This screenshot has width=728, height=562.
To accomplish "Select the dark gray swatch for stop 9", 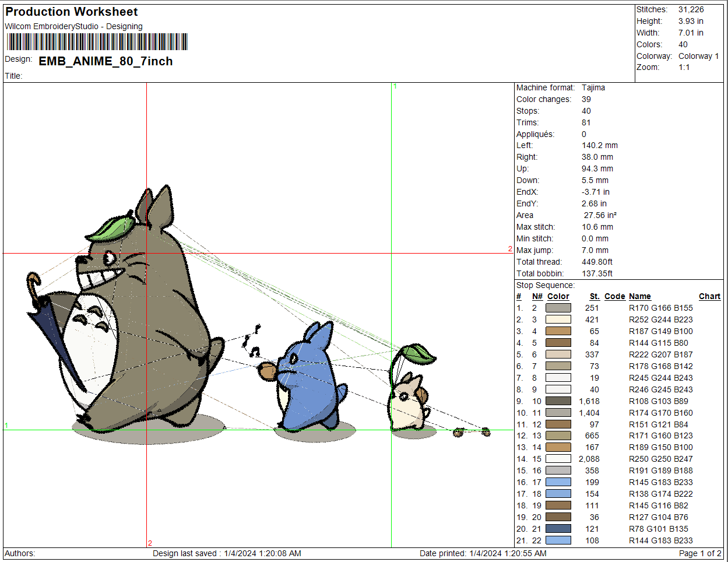I will (x=558, y=401).
